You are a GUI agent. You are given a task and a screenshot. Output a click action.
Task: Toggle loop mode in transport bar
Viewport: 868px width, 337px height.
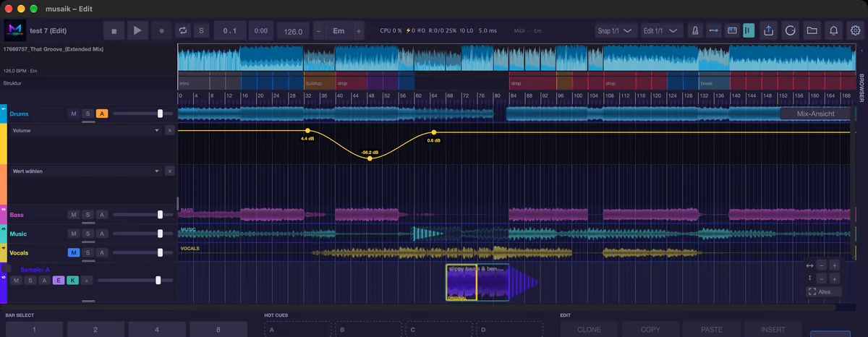click(x=183, y=31)
